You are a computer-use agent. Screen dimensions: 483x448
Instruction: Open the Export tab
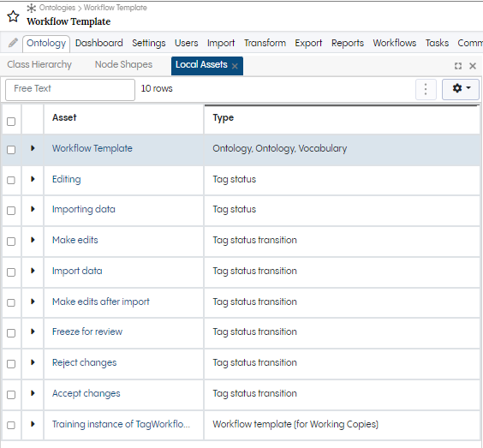(x=308, y=43)
